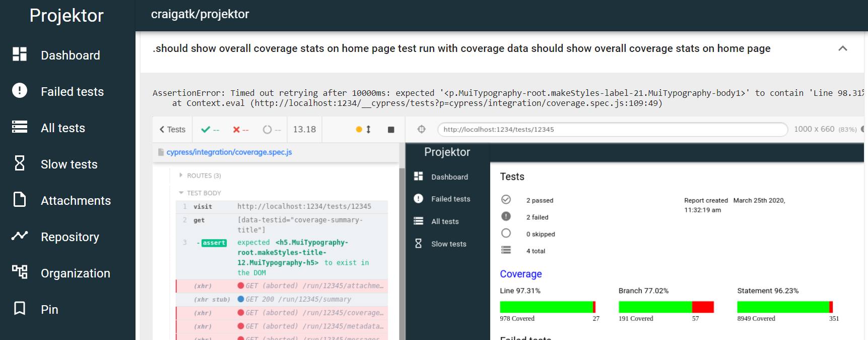The image size is (868, 340).
Task: Click the Line 97.31% coverage bar
Action: click(x=548, y=307)
